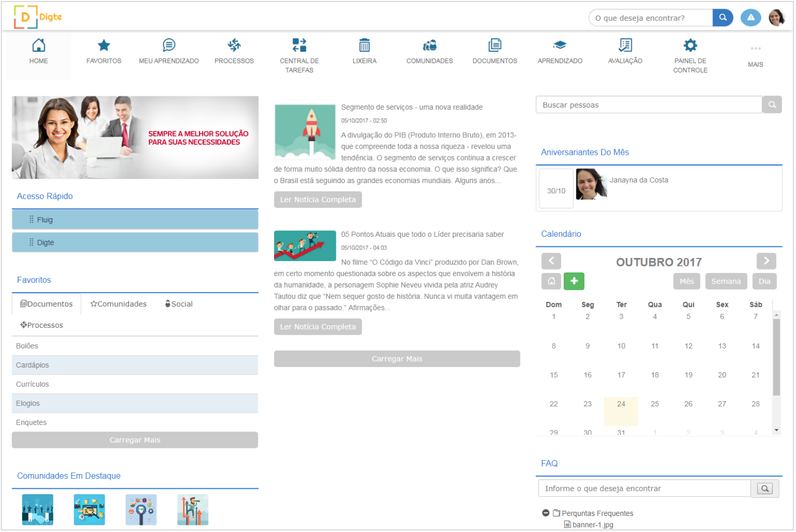Click Carregar Mais under the news
Screen dimensions: 796x532
[397, 359]
